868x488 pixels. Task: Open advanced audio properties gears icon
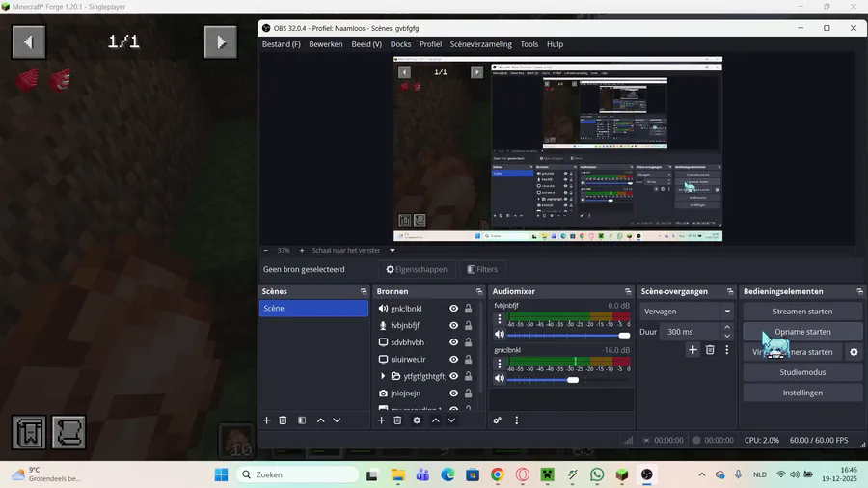(x=497, y=420)
